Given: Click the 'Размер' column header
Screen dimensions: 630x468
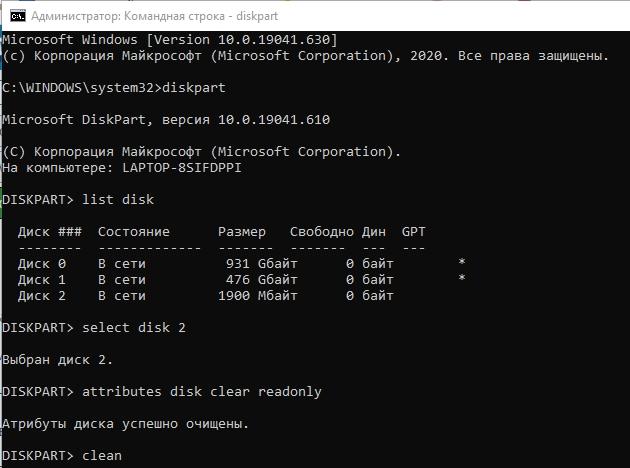Looking at the screenshot, I should (x=242, y=232).
